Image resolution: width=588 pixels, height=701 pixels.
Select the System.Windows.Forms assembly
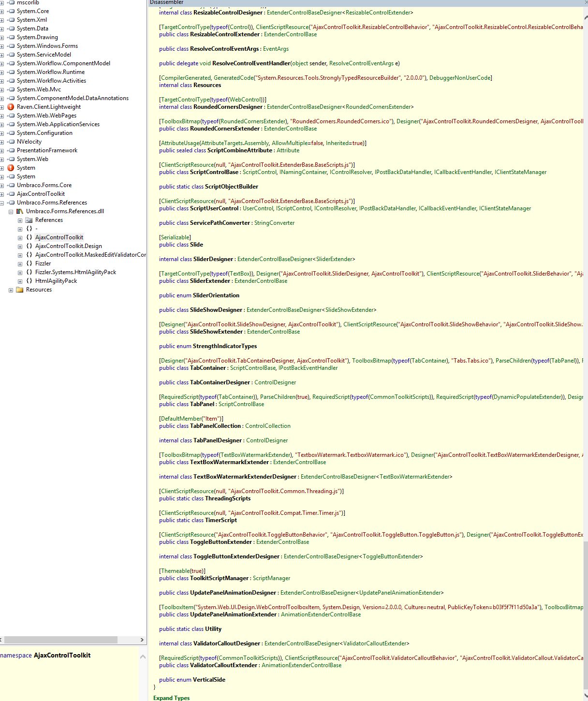pyautogui.click(x=47, y=46)
